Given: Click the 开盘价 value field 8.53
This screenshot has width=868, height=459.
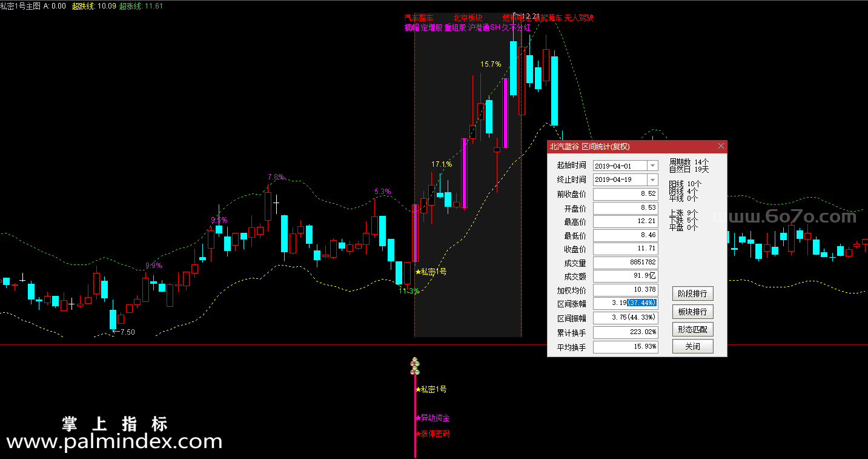Looking at the screenshot, I should tap(625, 208).
